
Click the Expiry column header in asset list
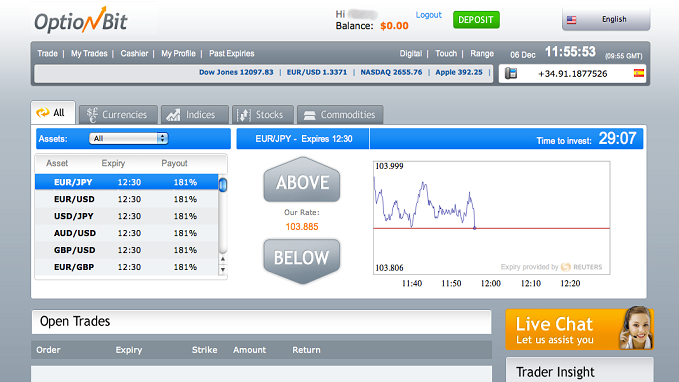113,163
